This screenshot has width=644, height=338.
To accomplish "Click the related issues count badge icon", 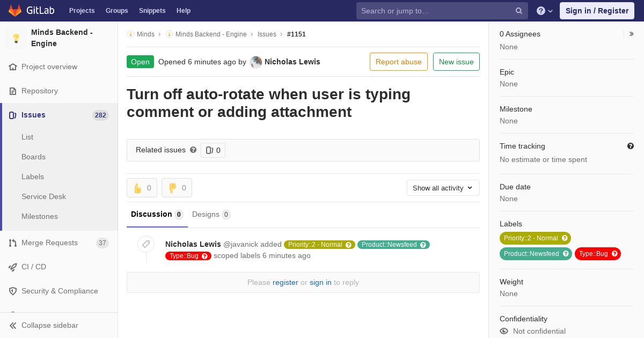I will [x=210, y=150].
